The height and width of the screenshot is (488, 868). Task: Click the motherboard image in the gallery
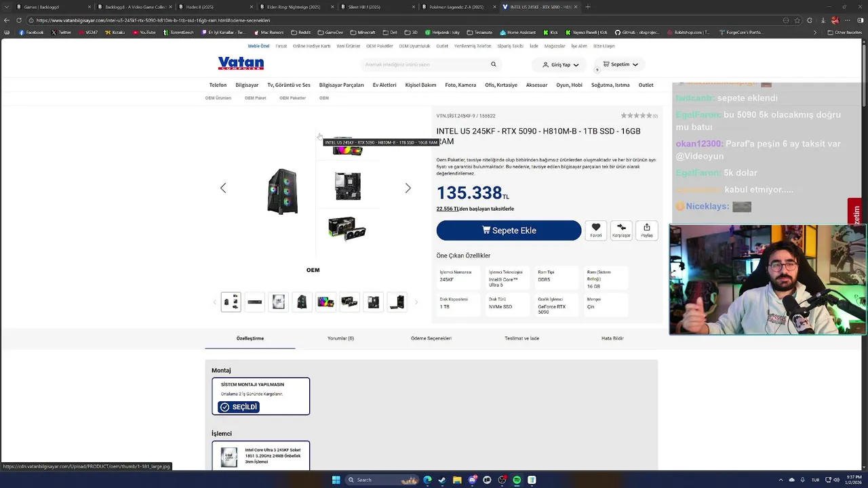pos(348,186)
